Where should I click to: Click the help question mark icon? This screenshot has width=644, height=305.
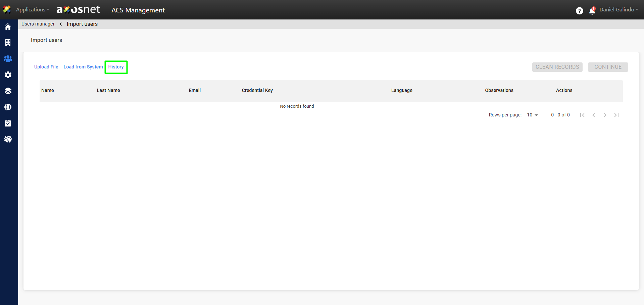click(579, 11)
